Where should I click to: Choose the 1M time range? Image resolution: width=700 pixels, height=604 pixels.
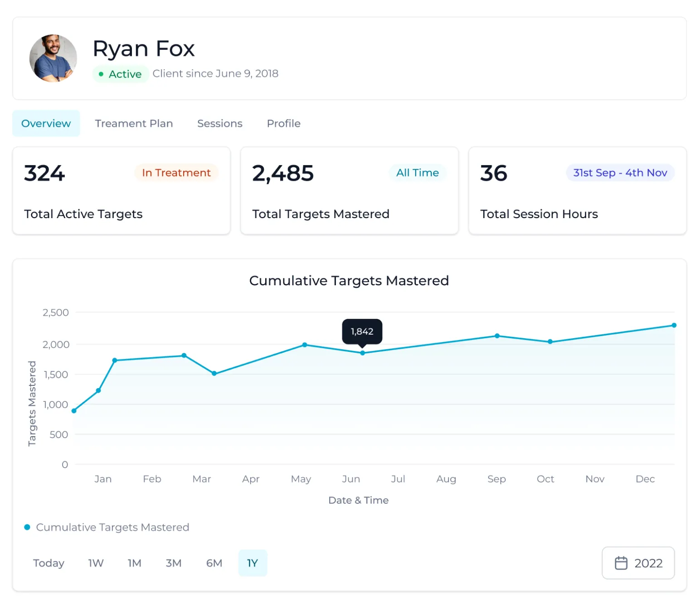click(134, 563)
